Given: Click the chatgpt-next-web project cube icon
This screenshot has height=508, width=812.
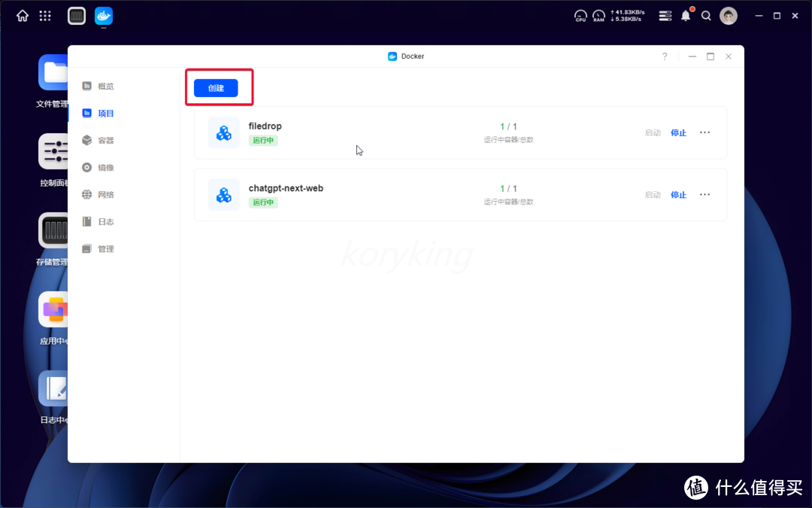Looking at the screenshot, I should point(224,195).
